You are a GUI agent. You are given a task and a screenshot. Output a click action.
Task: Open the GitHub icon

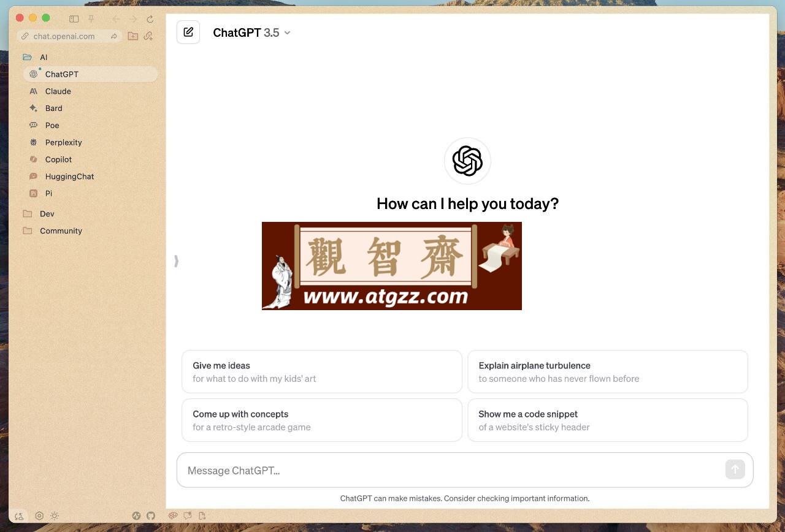click(151, 516)
